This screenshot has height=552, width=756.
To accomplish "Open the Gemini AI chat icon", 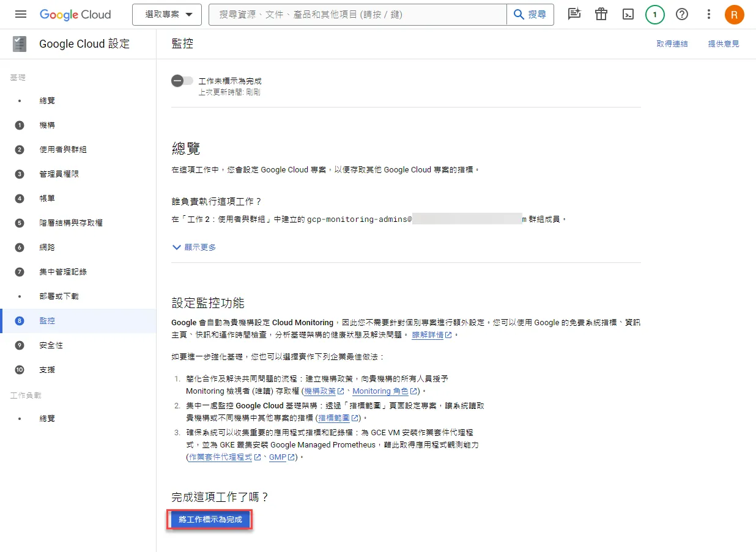I will click(574, 15).
